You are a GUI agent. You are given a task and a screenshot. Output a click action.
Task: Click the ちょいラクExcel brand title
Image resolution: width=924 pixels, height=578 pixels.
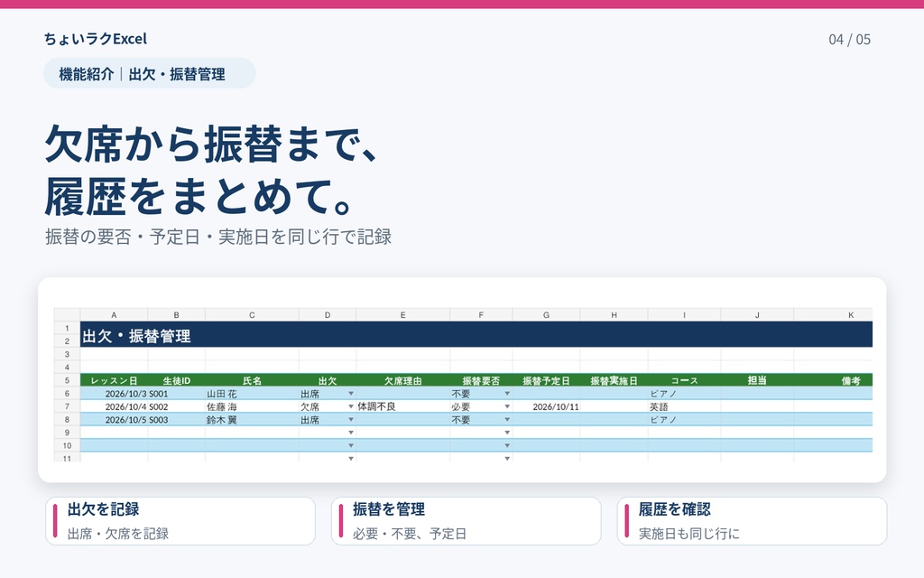click(x=96, y=39)
